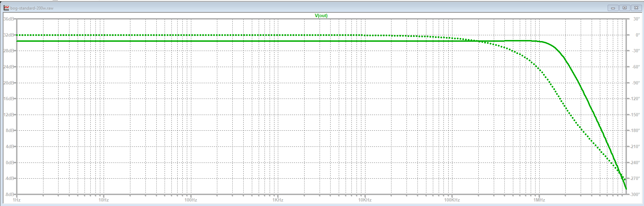Screen dimensions: 644x206
Task: Click the V(out) trace label
Action: tap(321, 16)
